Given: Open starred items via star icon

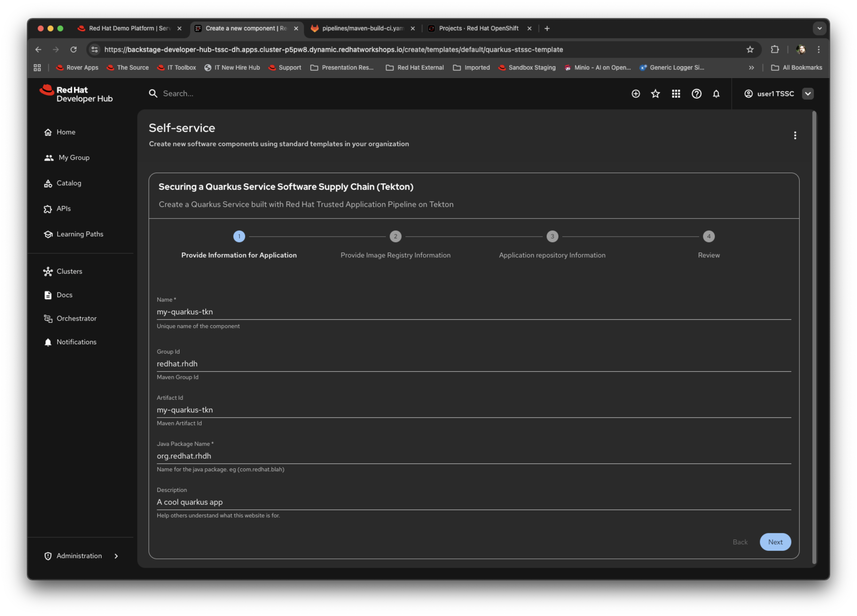Looking at the screenshot, I should coord(655,94).
